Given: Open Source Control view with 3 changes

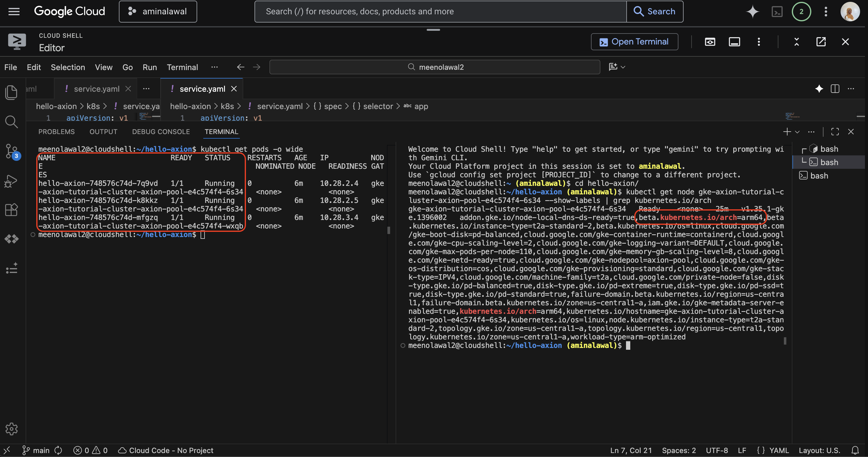Looking at the screenshot, I should point(12,151).
